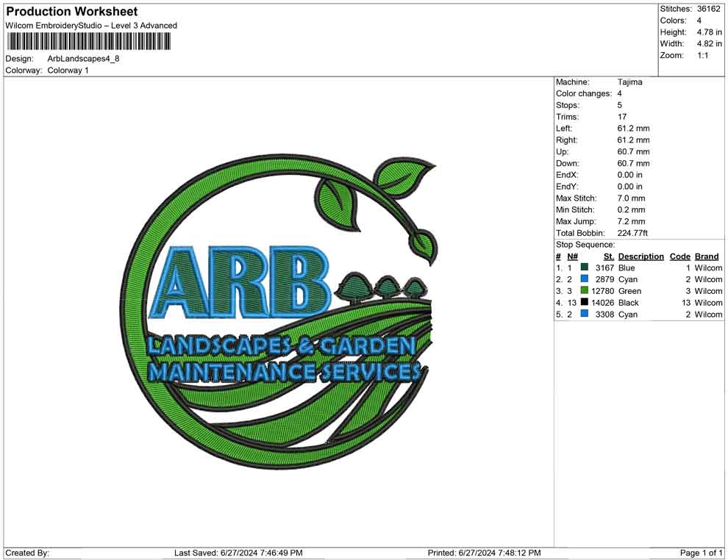The image size is (728, 560).
Task: Select the Trims value 17
Action: tap(621, 117)
